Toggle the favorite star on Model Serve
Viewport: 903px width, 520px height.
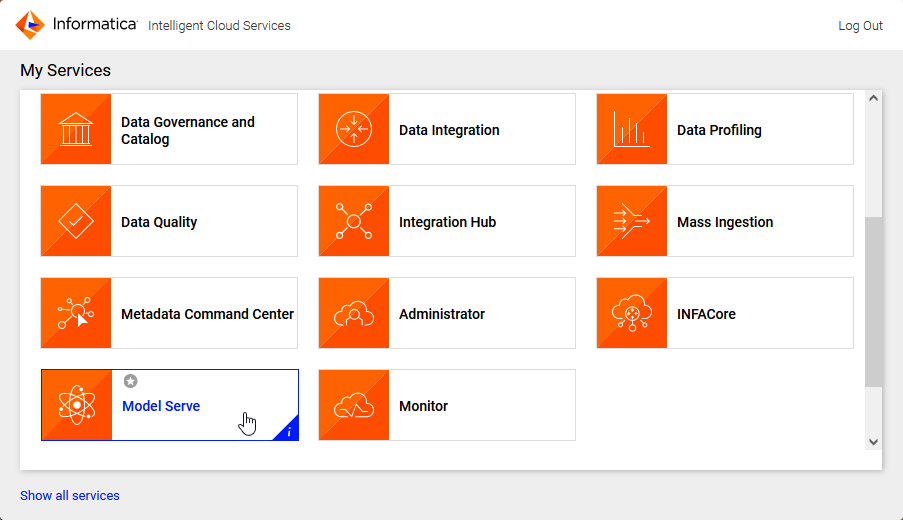(131, 381)
